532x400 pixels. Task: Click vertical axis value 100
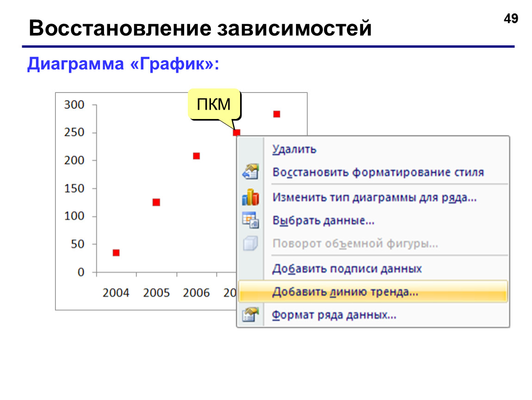click(x=74, y=216)
